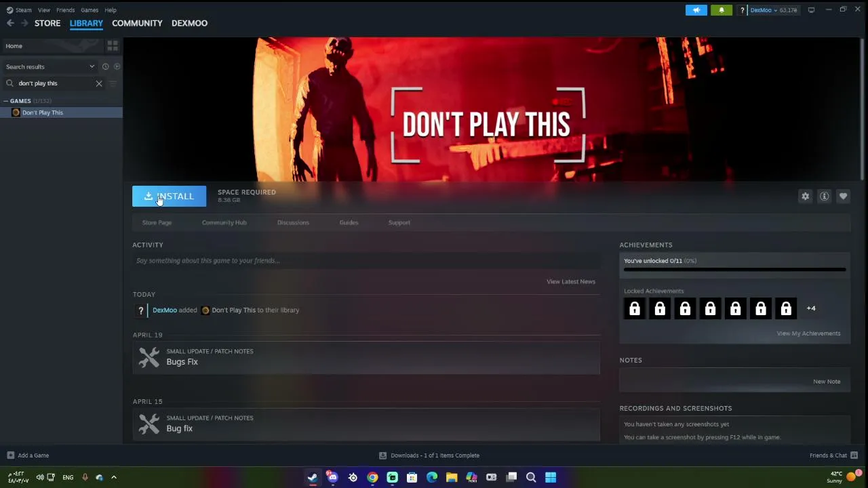868x488 pixels.
Task: Click the Steam logo in the menu bar
Action: (x=9, y=10)
